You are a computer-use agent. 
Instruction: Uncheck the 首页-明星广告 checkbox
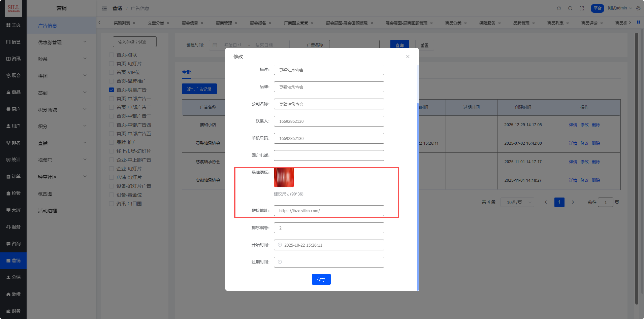[111, 90]
